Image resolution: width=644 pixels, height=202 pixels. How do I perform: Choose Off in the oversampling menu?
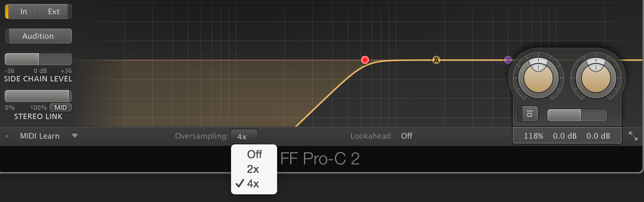pyautogui.click(x=254, y=154)
